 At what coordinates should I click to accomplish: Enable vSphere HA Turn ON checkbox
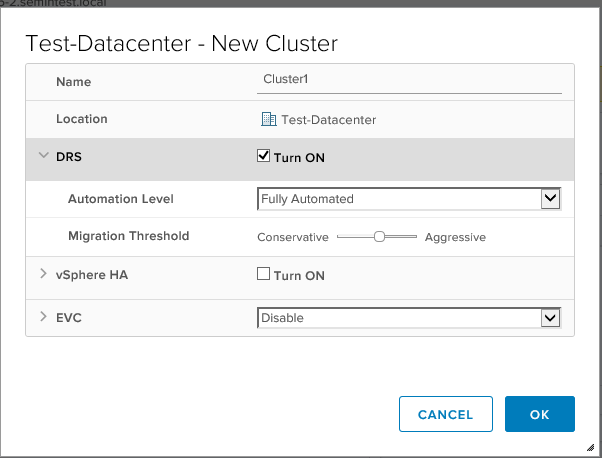[x=264, y=275]
